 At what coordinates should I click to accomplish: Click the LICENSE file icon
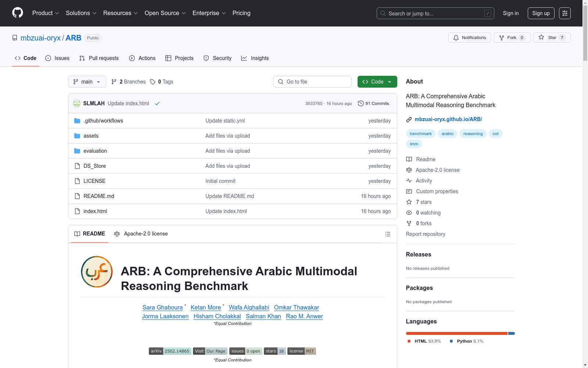(x=77, y=181)
